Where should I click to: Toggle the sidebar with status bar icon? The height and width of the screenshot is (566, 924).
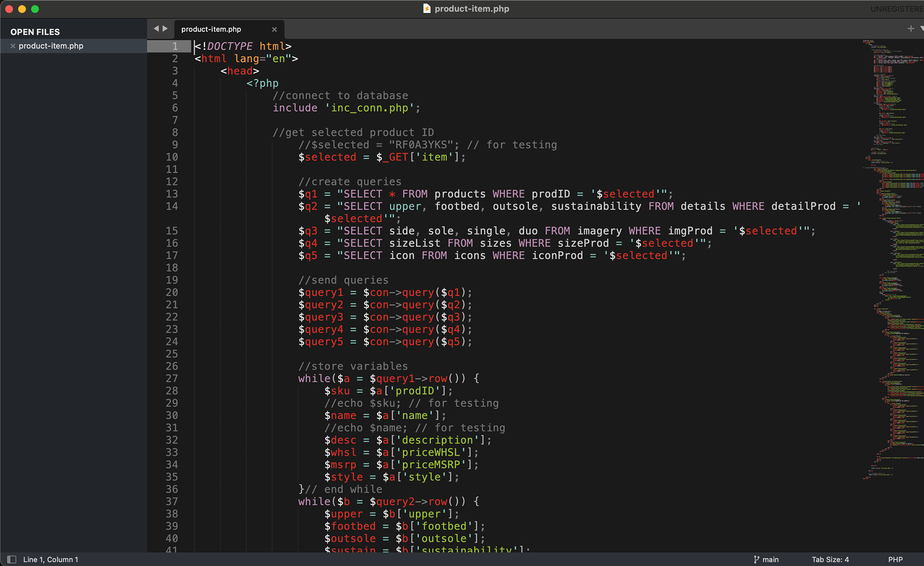point(12,559)
